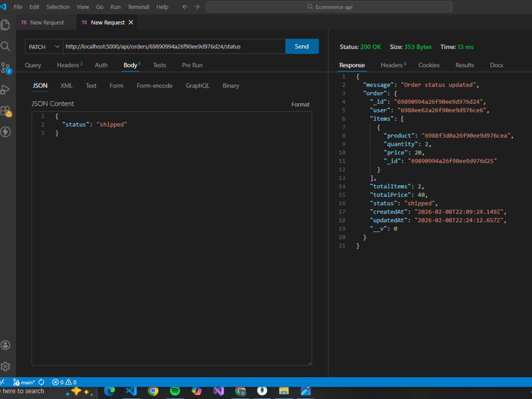The height and width of the screenshot is (399, 532).
Task: Open File Explorer from the taskbar
Action: click(284, 391)
